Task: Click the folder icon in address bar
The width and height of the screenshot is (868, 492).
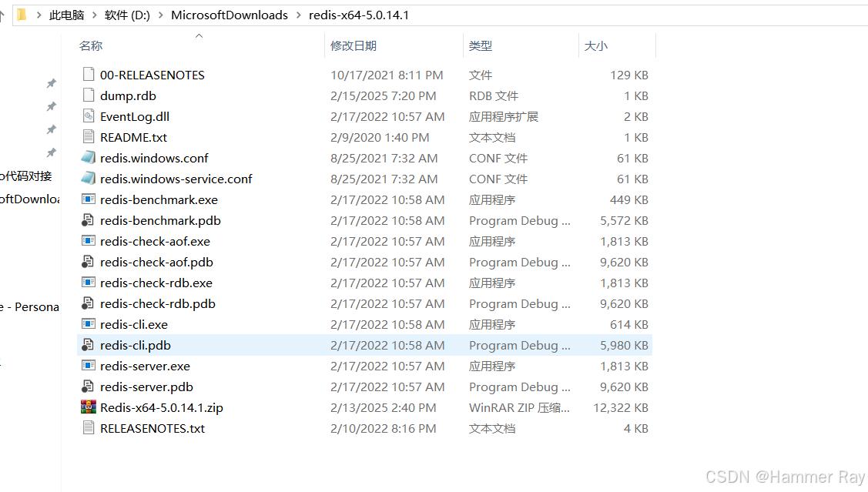Action: tap(22, 15)
